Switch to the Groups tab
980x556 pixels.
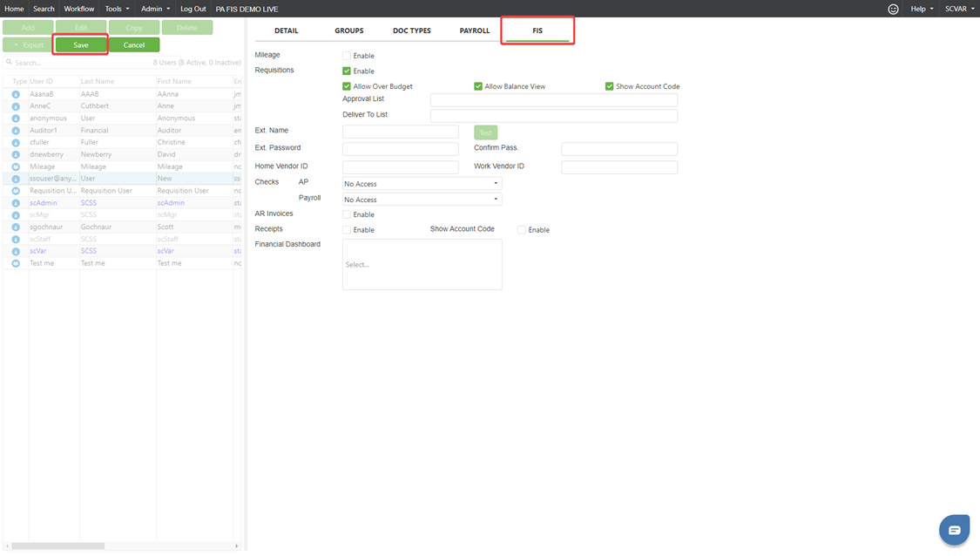point(348,31)
